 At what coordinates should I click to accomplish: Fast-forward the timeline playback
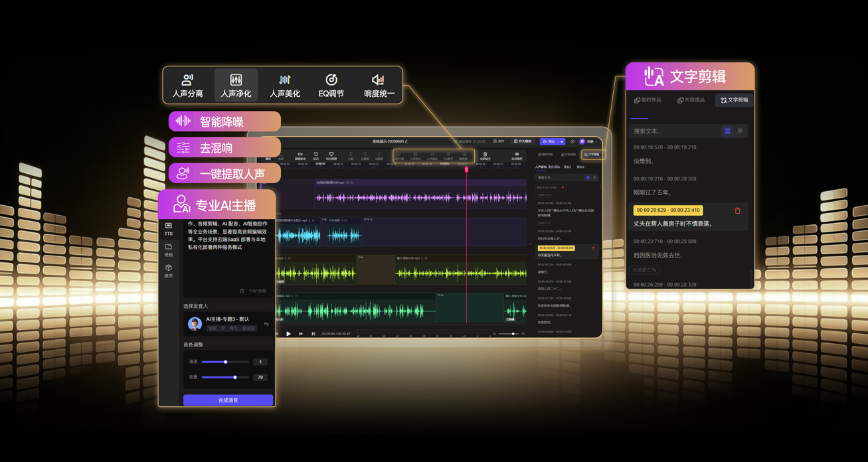tap(301, 334)
